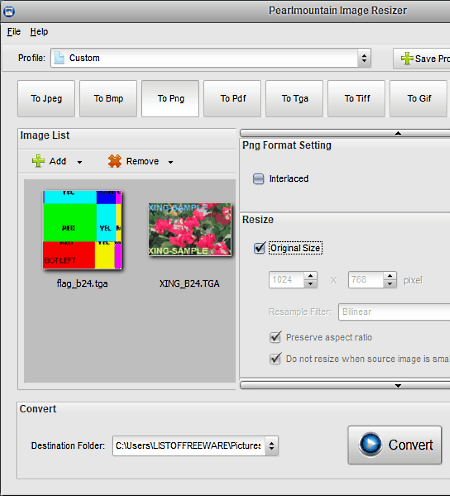This screenshot has height=496, width=450.
Task: Toggle the Interlaced checkbox
Action: (258, 179)
